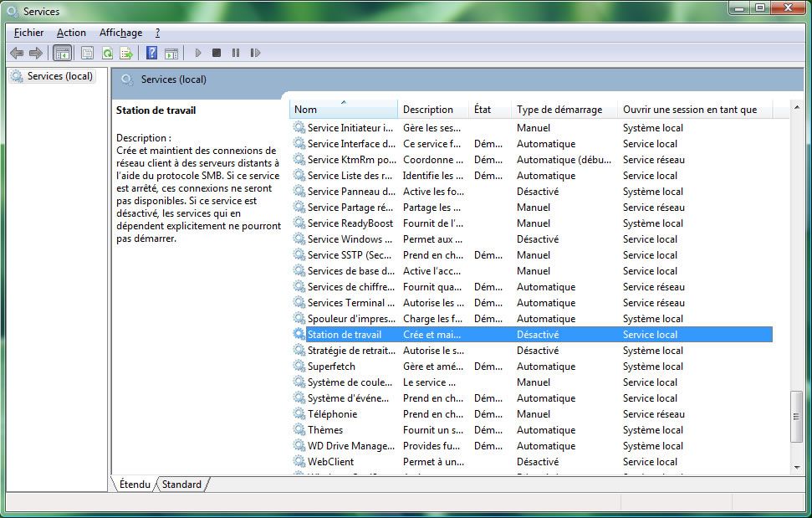
Task: Click the gear icon of Station de travail
Action: tap(299, 334)
